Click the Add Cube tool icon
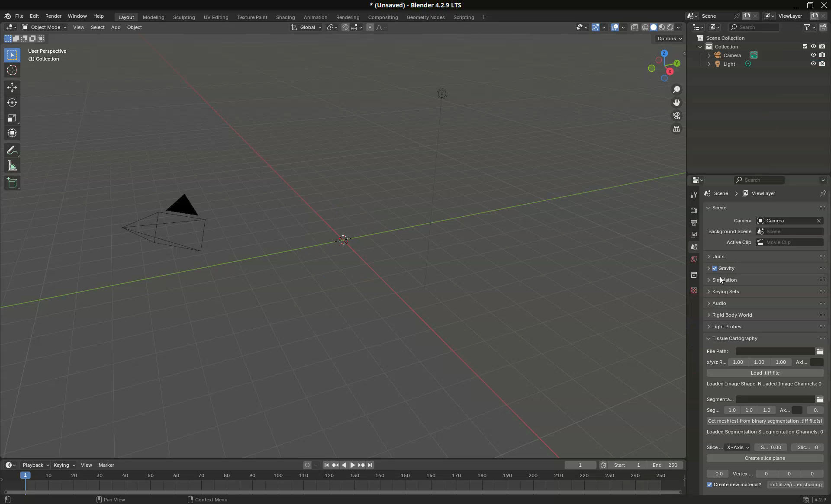This screenshot has height=504, width=831. pyautogui.click(x=12, y=183)
